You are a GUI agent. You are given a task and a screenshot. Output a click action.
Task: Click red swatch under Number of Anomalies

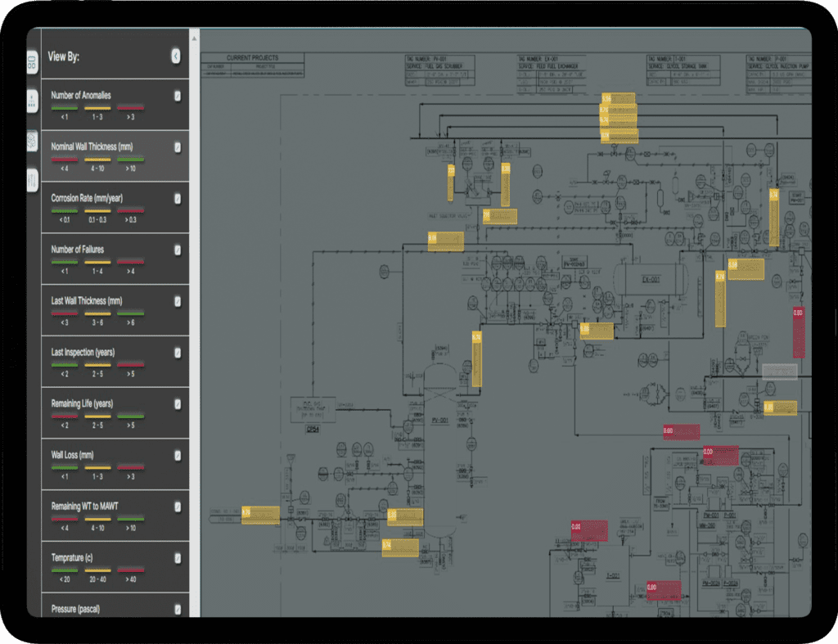tap(131, 108)
